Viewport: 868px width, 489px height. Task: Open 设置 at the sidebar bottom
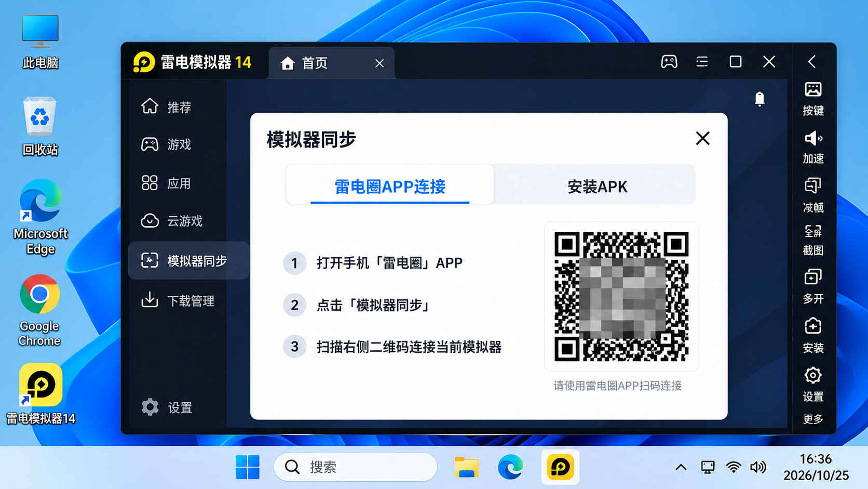(x=167, y=407)
